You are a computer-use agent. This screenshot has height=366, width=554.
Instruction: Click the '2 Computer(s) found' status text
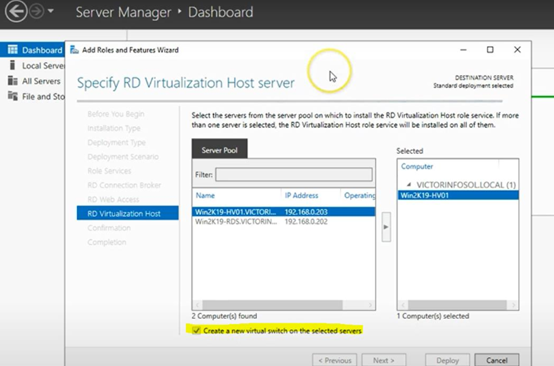[x=224, y=316]
